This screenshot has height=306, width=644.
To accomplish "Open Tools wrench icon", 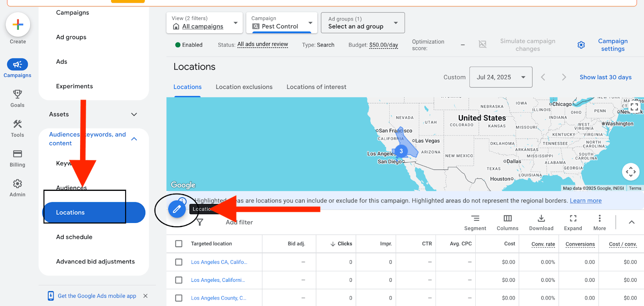I will (17, 124).
